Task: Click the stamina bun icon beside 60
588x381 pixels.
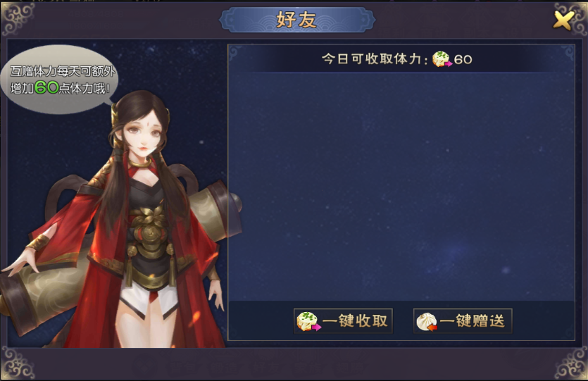Action: pyautogui.click(x=442, y=59)
